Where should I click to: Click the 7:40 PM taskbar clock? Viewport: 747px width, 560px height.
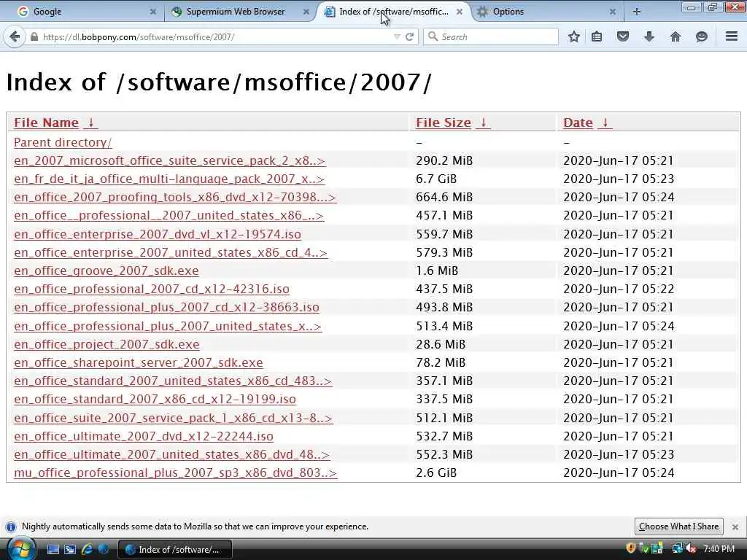[719, 549]
